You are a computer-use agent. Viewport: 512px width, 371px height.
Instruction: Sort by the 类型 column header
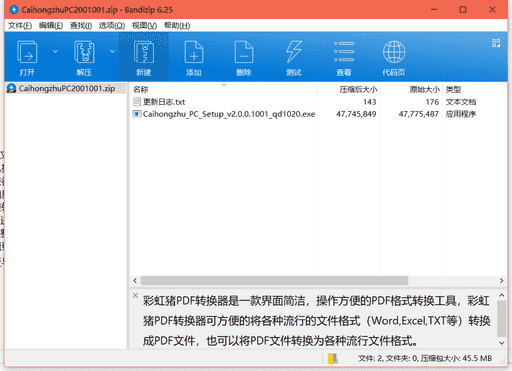[475, 89]
